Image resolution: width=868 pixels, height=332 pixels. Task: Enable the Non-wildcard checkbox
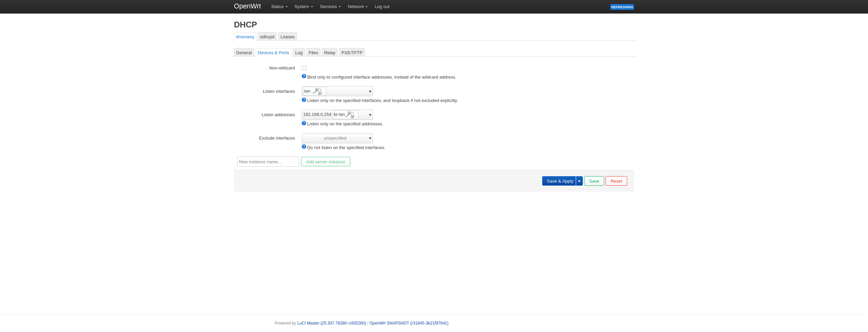(304, 68)
